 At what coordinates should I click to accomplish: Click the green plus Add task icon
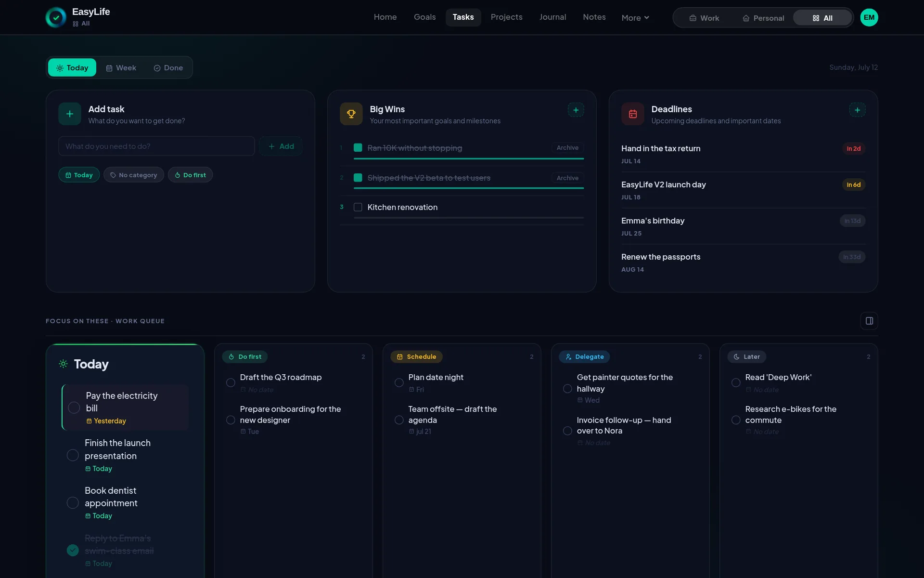pyautogui.click(x=70, y=114)
